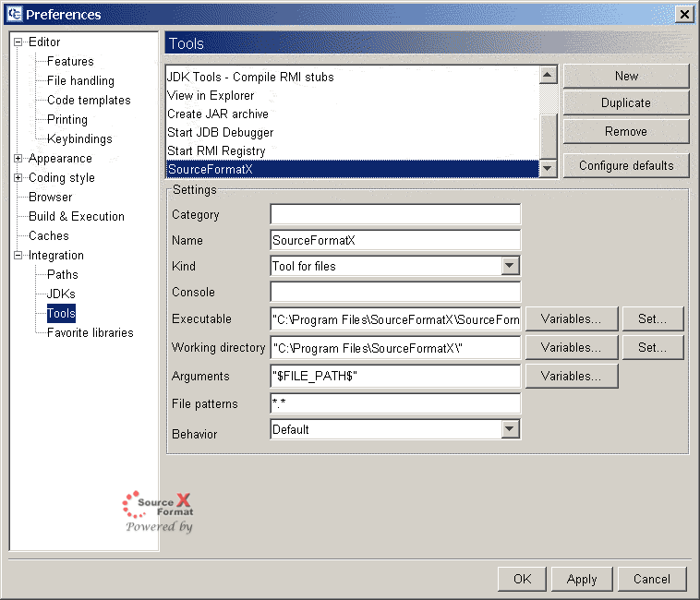Click into the Arguments field
Screen dimensions: 700x600
tap(395, 376)
